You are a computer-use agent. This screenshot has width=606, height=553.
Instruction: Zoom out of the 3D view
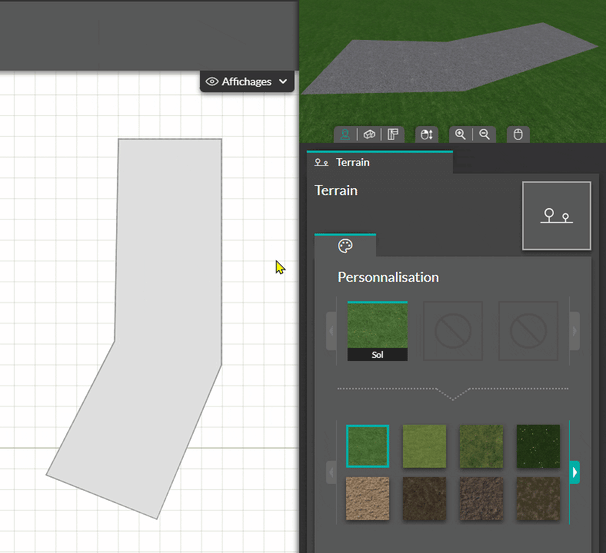click(x=484, y=134)
